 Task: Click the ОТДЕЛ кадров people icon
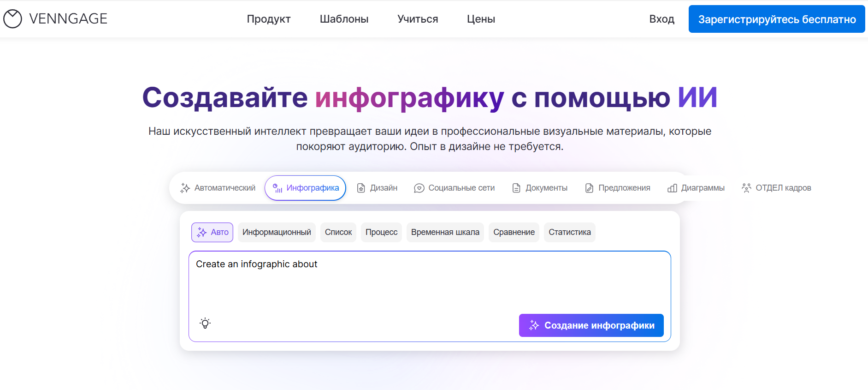click(746, 188)
